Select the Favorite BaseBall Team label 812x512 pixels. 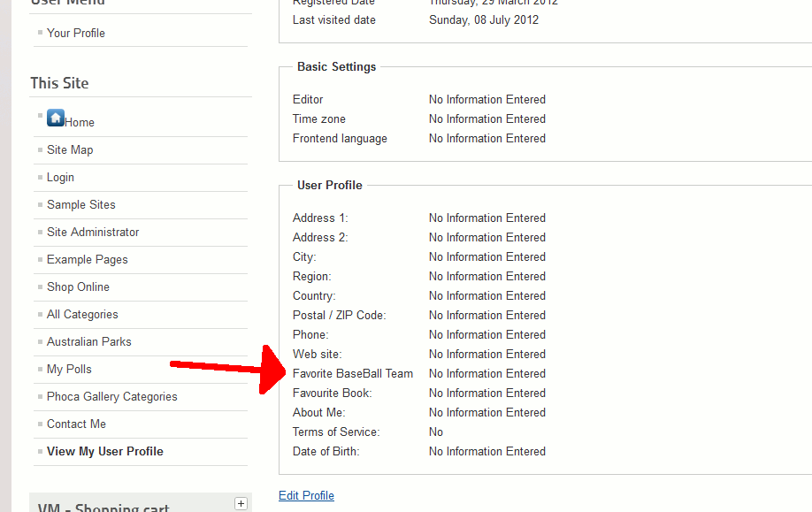tap(353, 374)
